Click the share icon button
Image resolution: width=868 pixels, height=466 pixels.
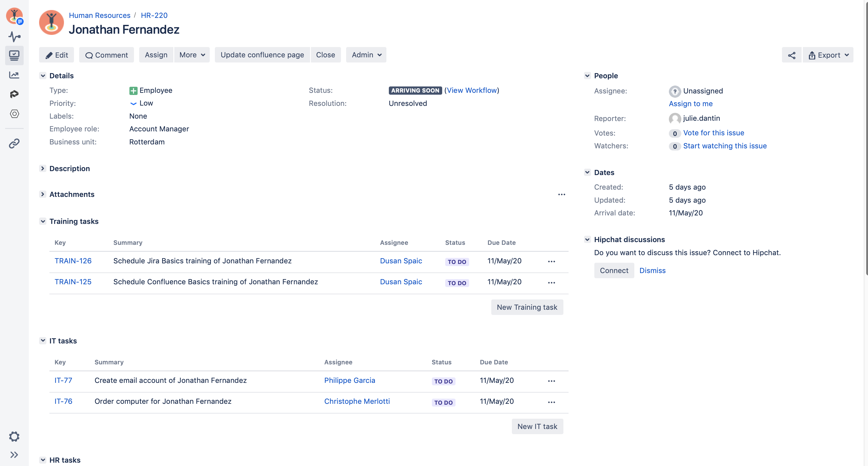coord(791,55)
